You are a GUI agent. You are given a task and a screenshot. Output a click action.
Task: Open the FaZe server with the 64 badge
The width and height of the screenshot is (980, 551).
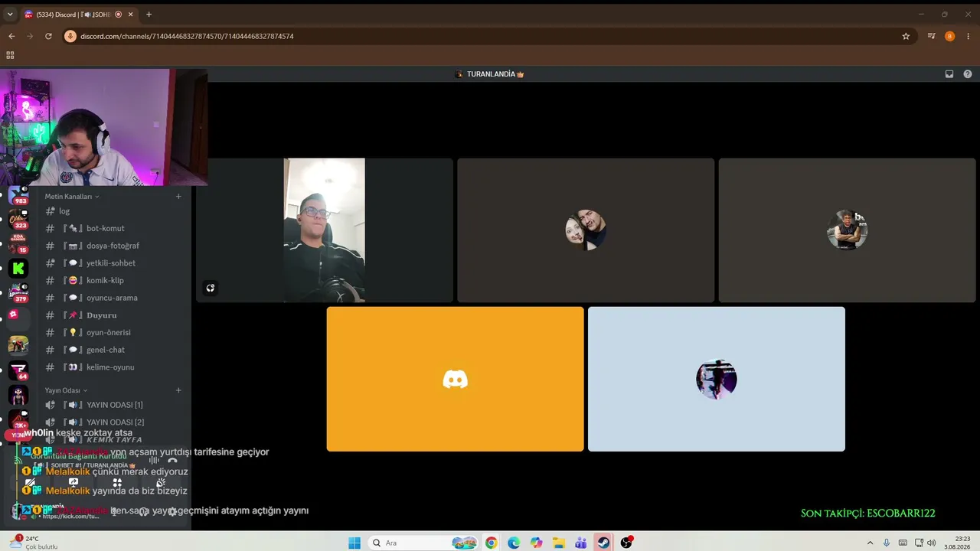18,370
